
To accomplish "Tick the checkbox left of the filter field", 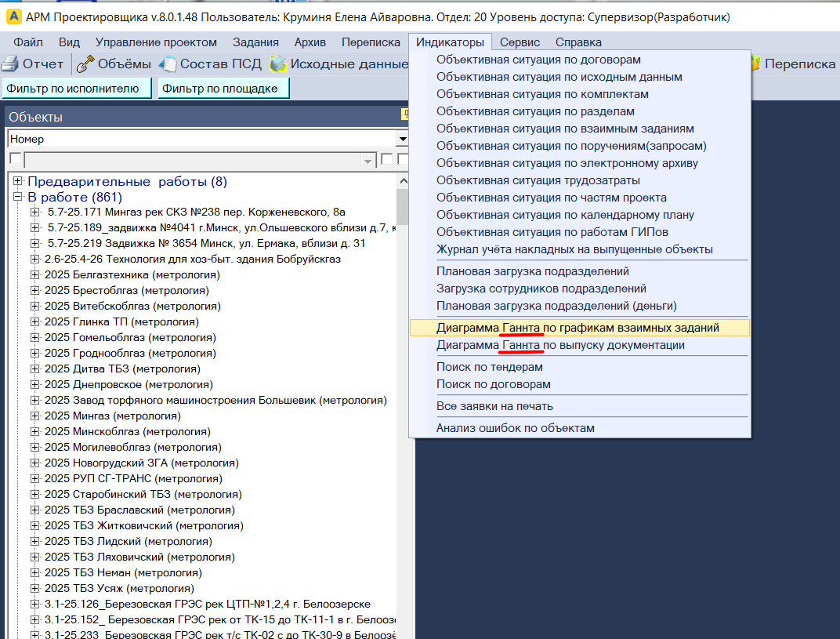I will [x=15, y=159].
